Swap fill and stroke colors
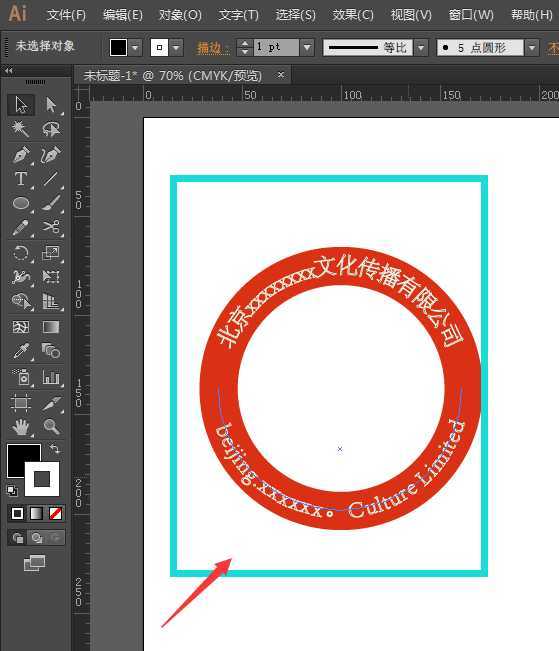 tap(55, 449)
